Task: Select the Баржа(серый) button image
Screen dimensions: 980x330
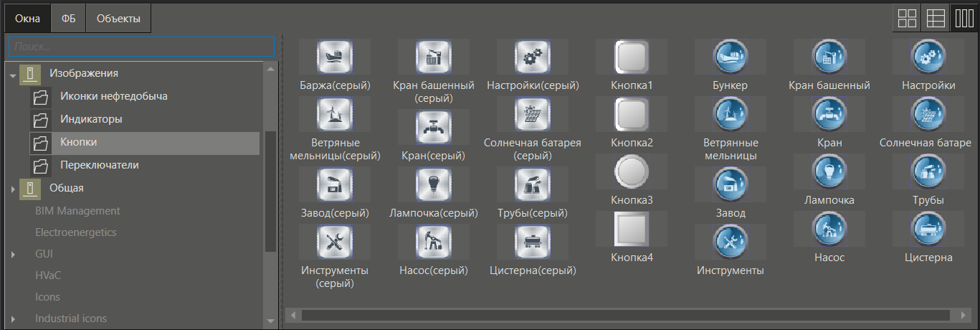Action: click(x=335, y=56)
